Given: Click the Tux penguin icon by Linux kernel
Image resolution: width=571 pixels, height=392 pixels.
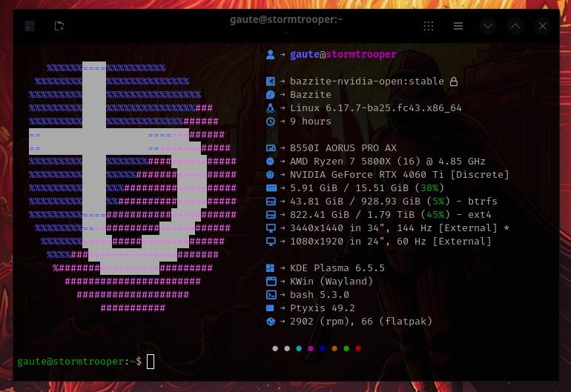Looking at the screenshot, I should (271, 108).
